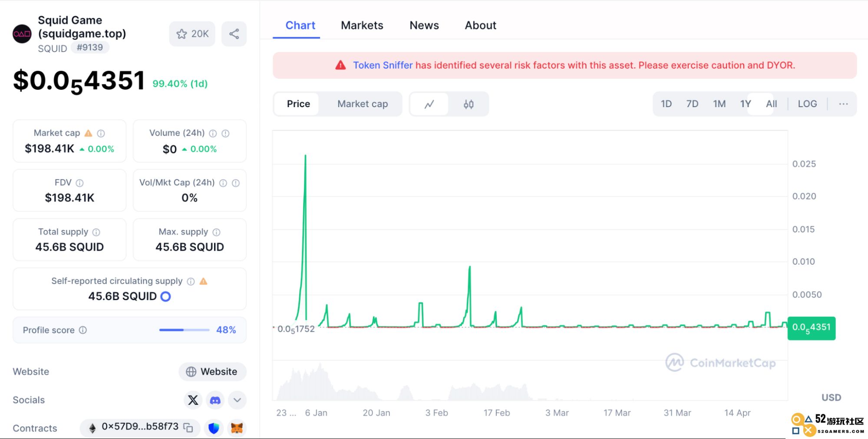
Task: Click the info icon beside Self-reported circulating supply
Action: coord(191,281)
